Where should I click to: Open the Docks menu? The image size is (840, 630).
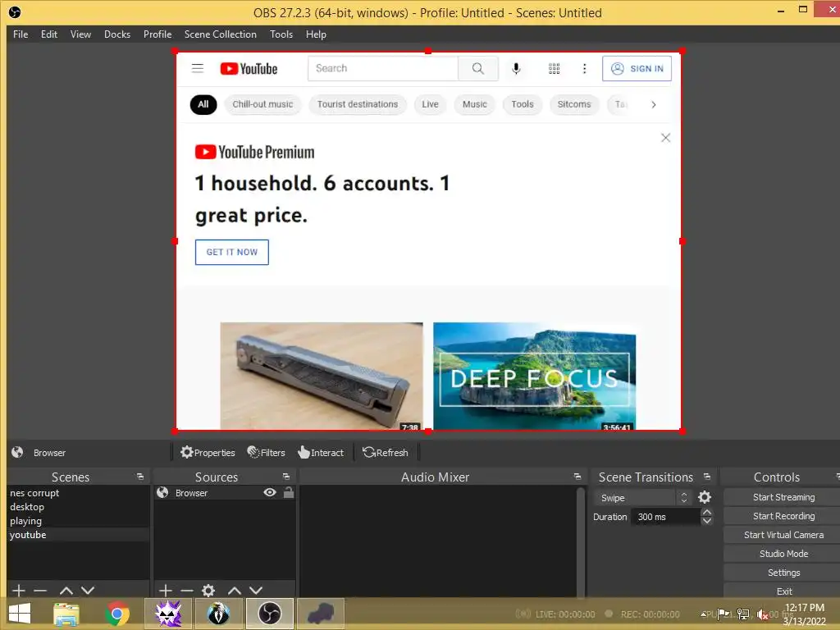tap(116, 34)
